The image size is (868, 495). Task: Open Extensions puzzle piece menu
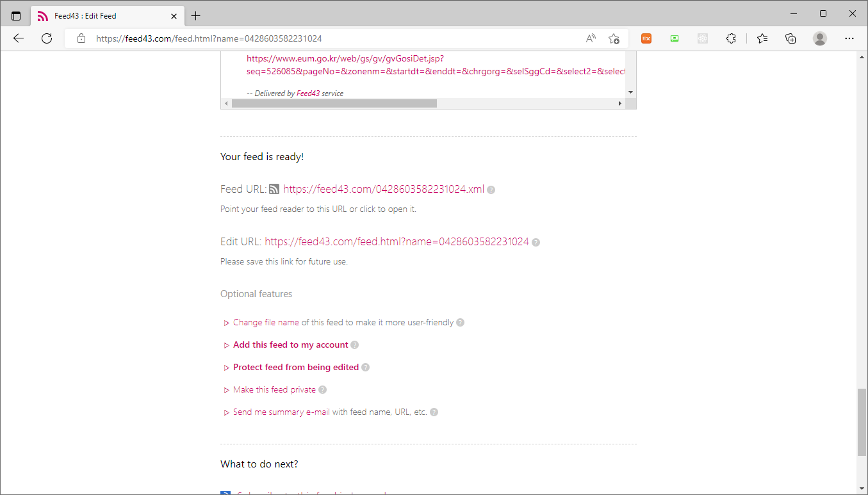731,38
